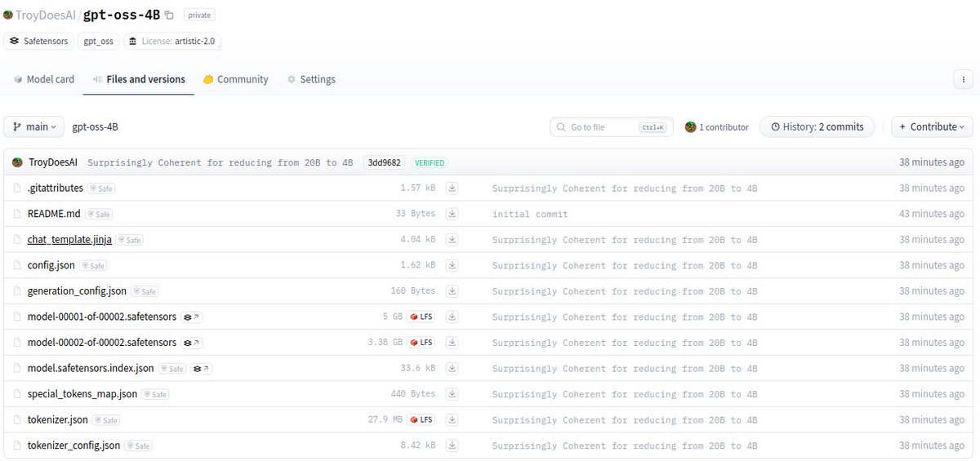Download README.md via its download icon

point(452,214)
